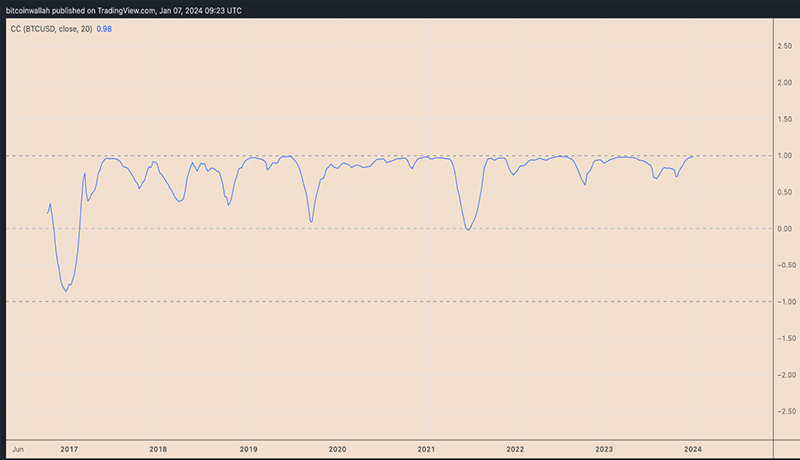800x460 pixels.
Task: Click the correlation line's lowest dip near 2017
Action: [66, 291]
